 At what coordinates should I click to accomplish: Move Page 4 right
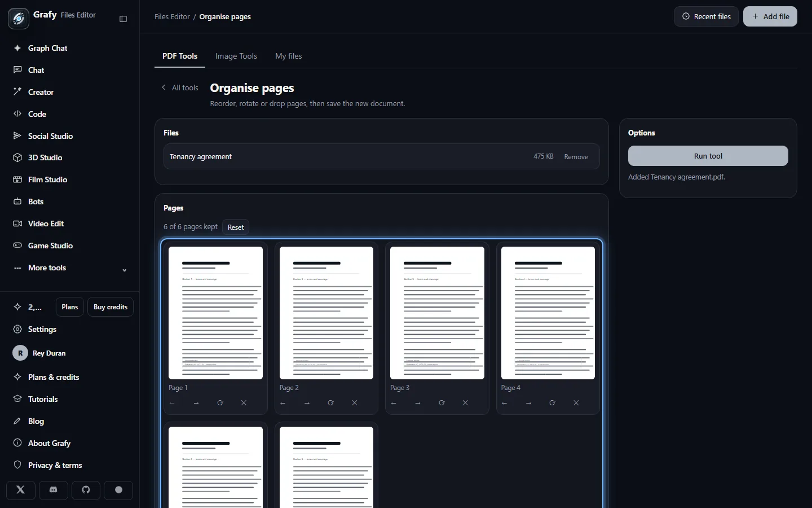(528, 403)
